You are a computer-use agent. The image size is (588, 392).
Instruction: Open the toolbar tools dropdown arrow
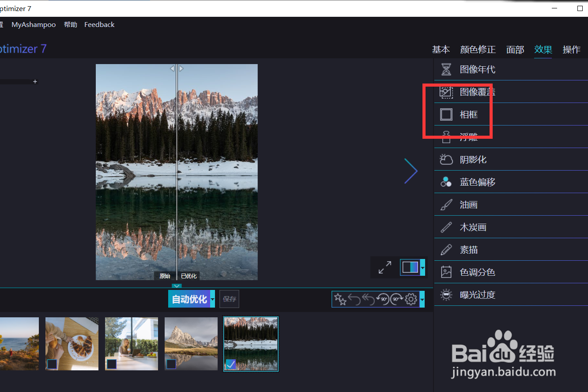(x=422, y=299)
